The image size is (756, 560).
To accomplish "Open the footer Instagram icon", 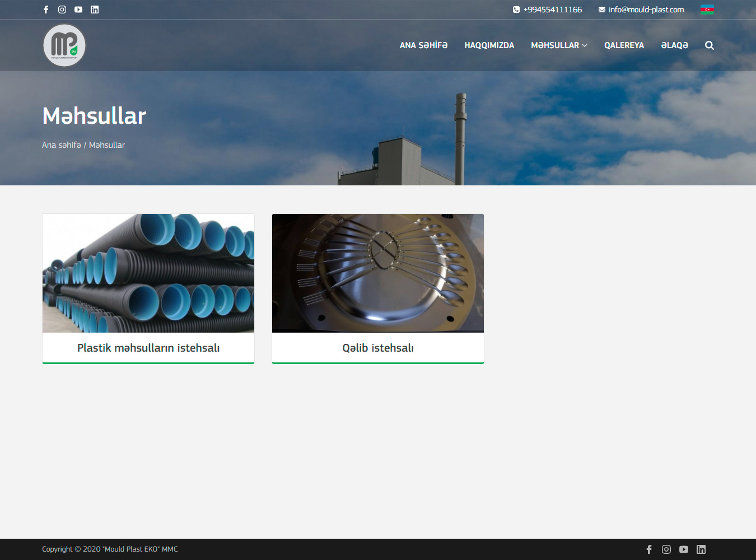I will [666, 549].
